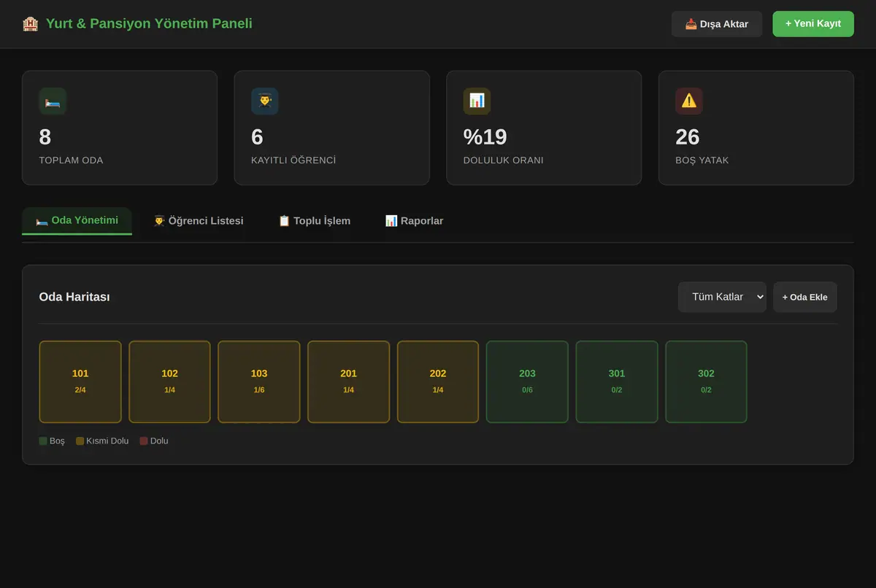Click the empty beds value 26
876x588 pixels.
(688, 137)
